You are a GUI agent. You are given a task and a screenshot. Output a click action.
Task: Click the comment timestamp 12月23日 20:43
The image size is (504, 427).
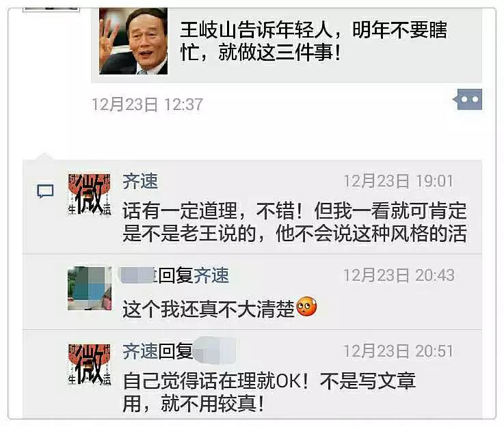399,275
